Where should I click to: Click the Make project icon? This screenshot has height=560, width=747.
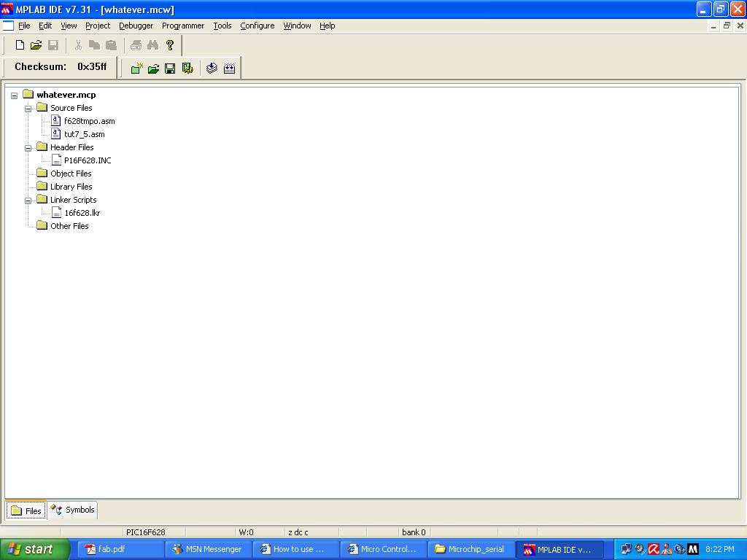[212, 69]
